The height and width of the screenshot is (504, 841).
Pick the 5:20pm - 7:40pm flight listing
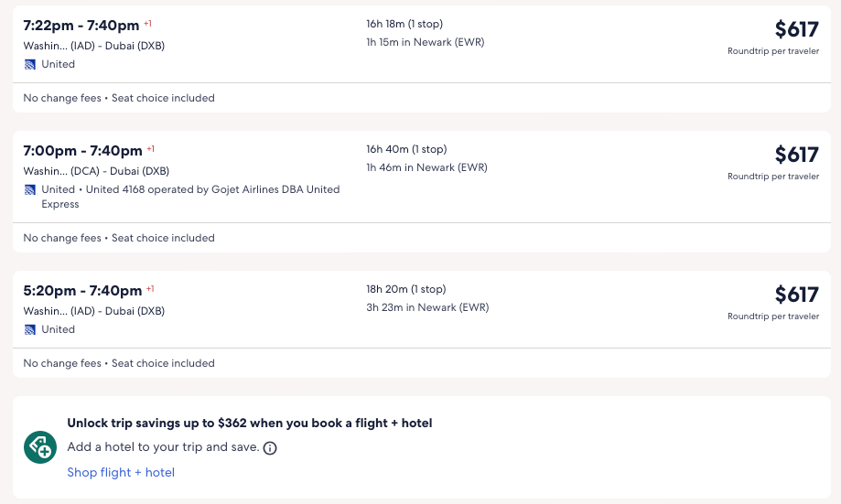point(82,291)
